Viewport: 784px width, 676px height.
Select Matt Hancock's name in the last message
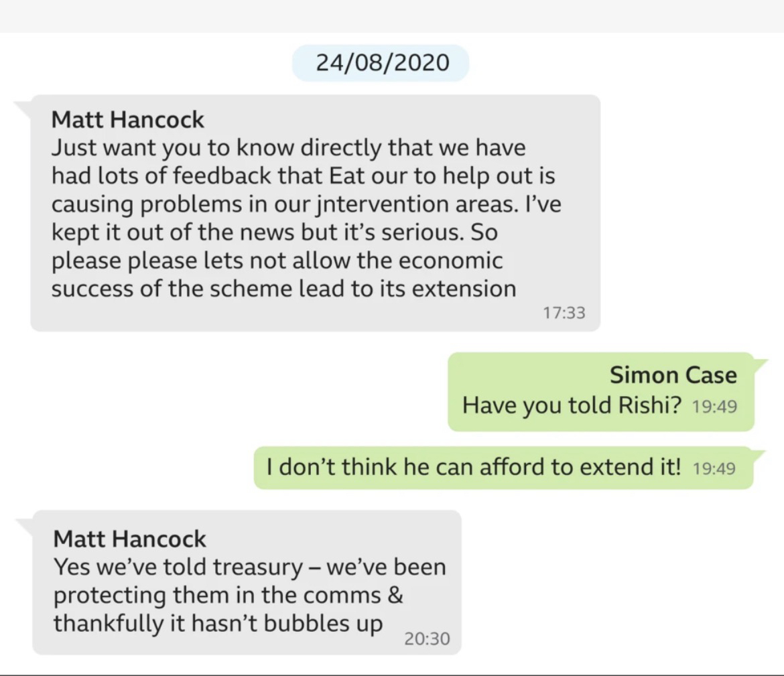click(x=129, y=538)
